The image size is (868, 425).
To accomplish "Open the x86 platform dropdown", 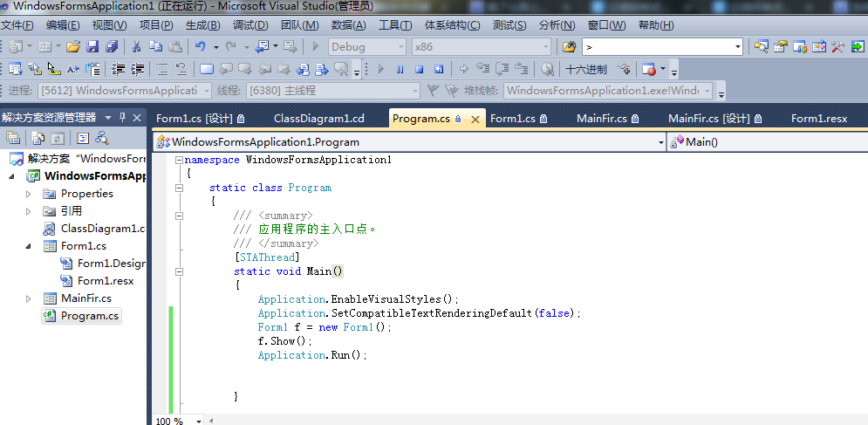I will click(545, 47).
